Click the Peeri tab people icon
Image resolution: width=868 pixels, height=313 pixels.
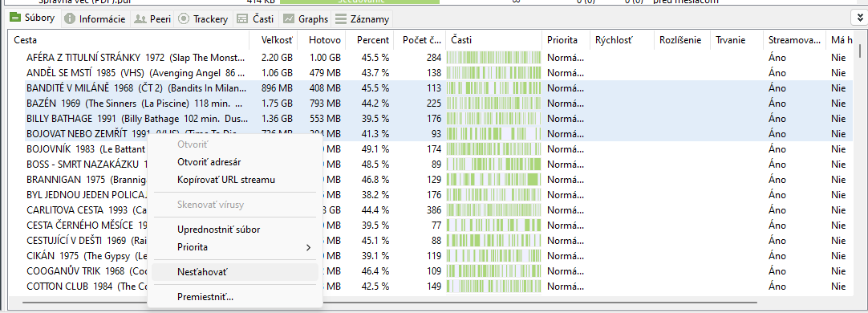[x=140, y=19]
